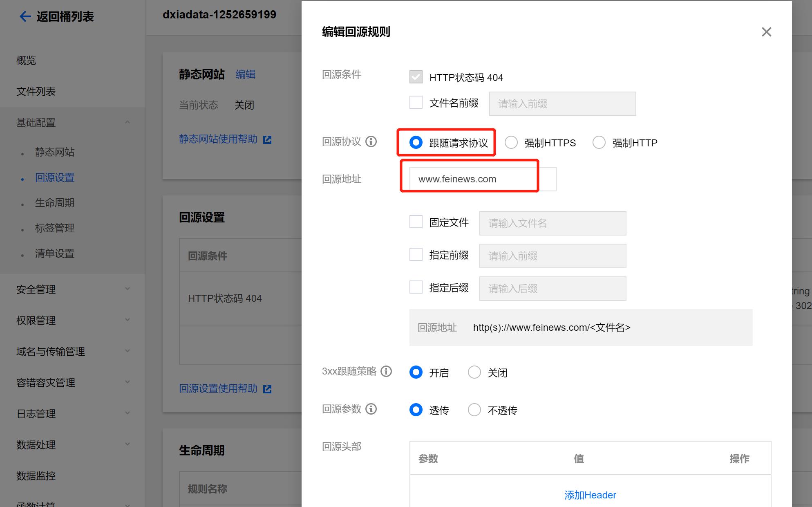812x507 pixels.
Task: Toggle the HTTP状态码 404 checkbox
Action: tap(416, 77)
